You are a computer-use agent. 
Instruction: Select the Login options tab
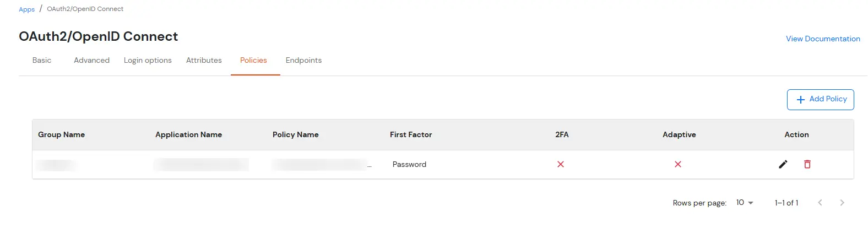[148, 61]
